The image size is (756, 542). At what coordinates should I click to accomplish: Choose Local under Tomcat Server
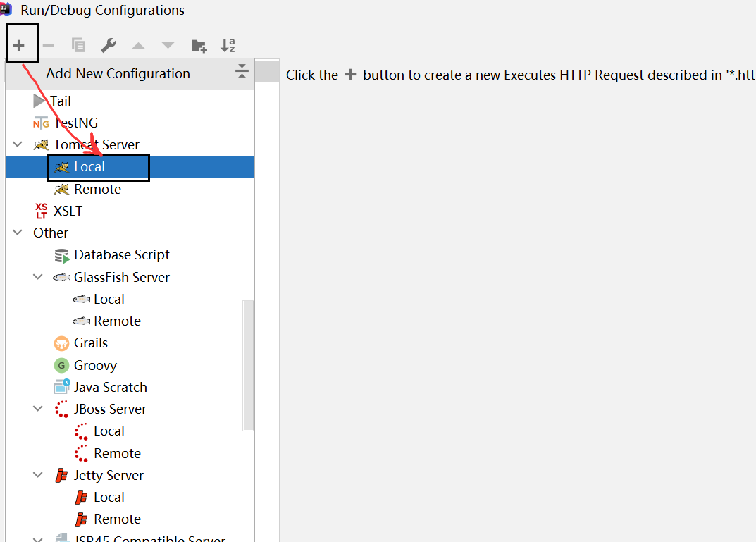pos(130,167)
